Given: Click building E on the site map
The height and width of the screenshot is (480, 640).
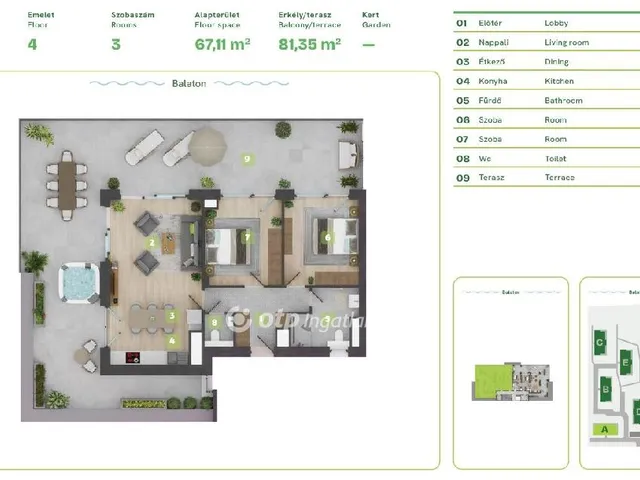Looking at the screenshot, I should pyautogui.click(x=625, y=362).
